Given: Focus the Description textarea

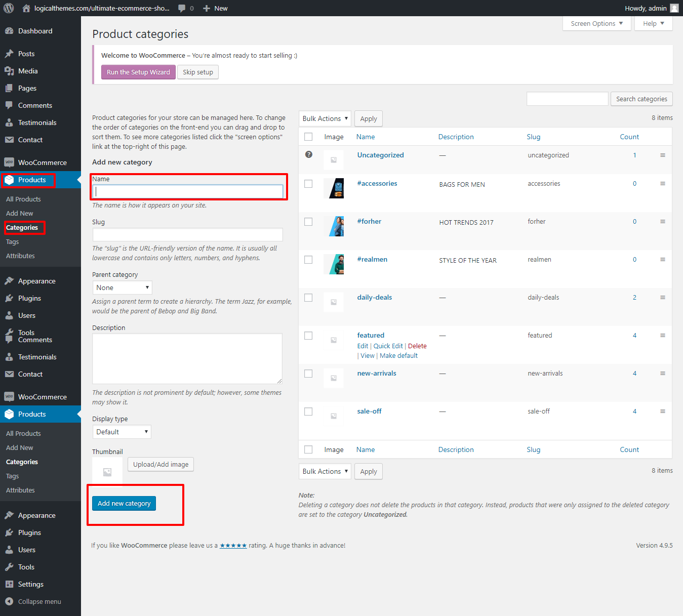Looking at the screenshot, I should click(187, 358).
